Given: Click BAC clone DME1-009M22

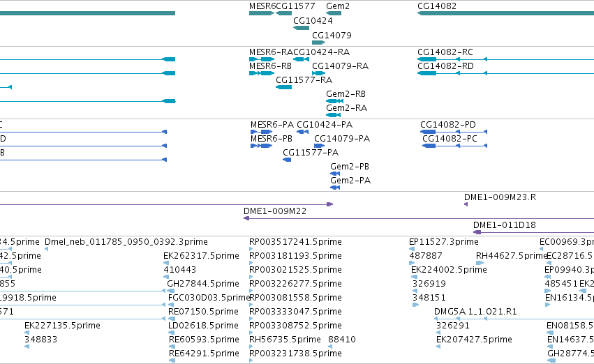Looking at the screenshot, I should 275,211.
